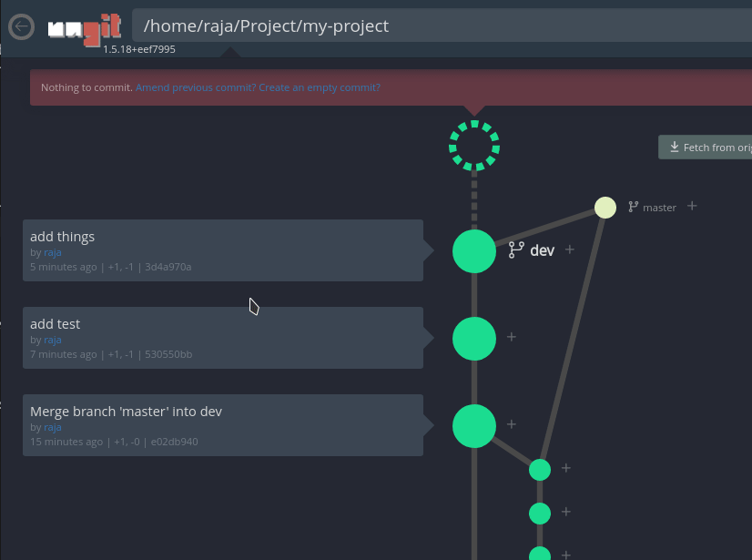Click 'Create an empty commit?' link
The width and height of the screenshot is (752, 560).
click(320, 88)
